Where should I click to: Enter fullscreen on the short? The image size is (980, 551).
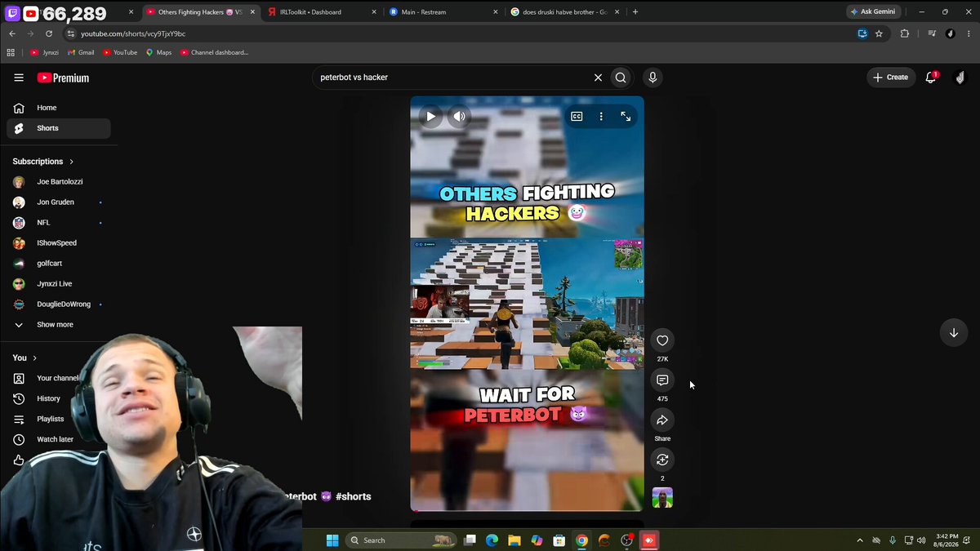pos(626,117)
